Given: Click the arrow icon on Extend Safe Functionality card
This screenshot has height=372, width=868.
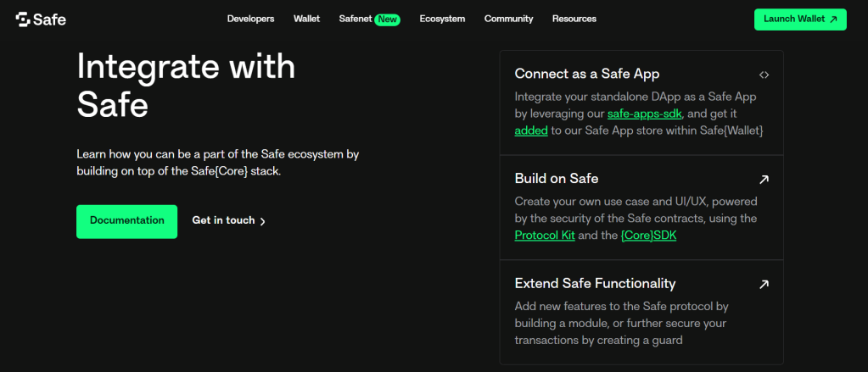Looking at the screenshot, I should [764, 285].
